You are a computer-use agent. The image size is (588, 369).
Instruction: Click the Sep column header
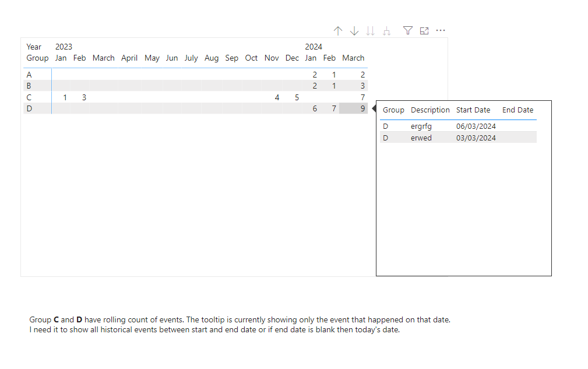point(232,58)
